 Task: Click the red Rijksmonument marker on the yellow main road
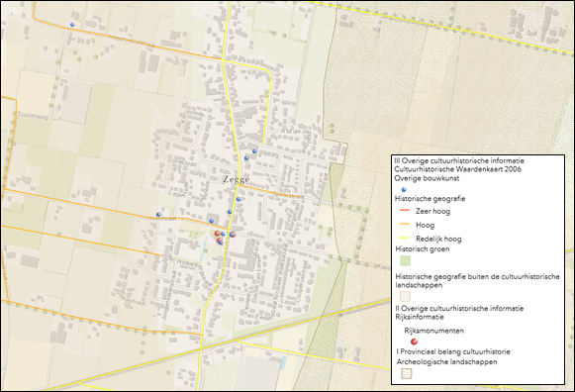coord(233,235)
